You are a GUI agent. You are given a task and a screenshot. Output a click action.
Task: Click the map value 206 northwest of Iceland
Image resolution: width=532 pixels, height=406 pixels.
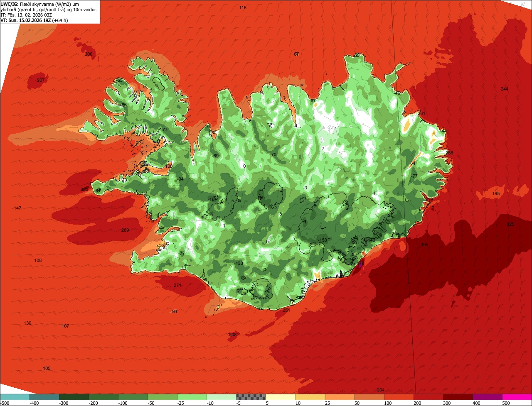(89, 54)
